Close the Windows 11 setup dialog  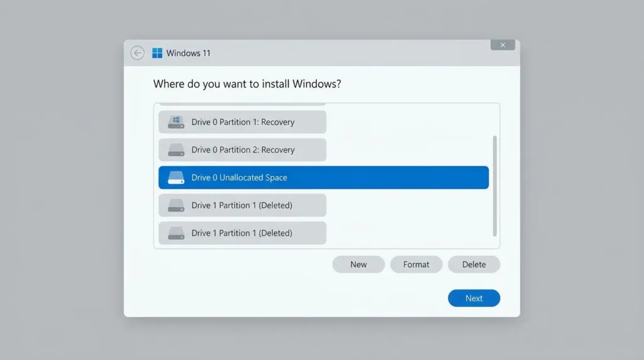point(502,45)
